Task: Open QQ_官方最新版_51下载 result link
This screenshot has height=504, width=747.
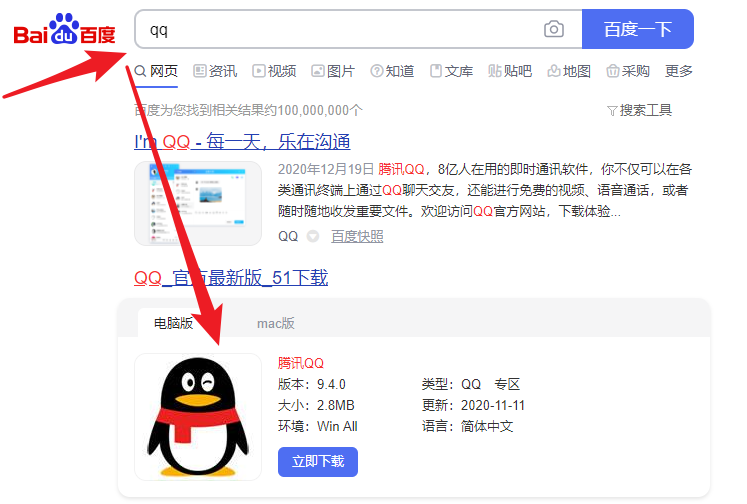Action: (x=231, y=278)
